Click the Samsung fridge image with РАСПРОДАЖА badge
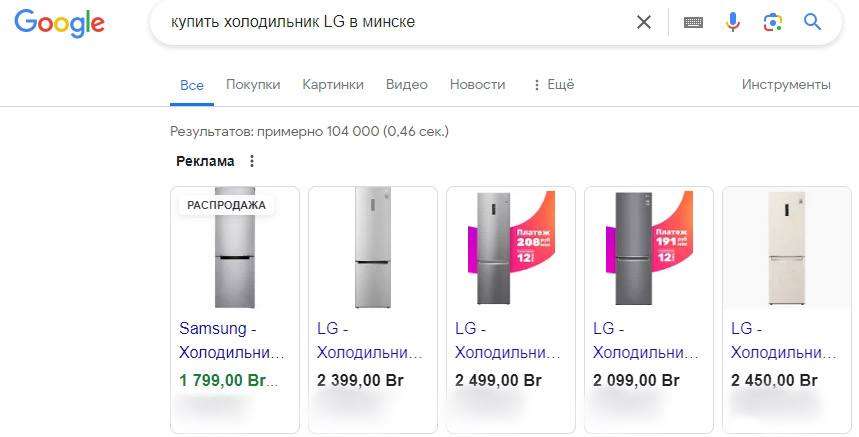 235,248
